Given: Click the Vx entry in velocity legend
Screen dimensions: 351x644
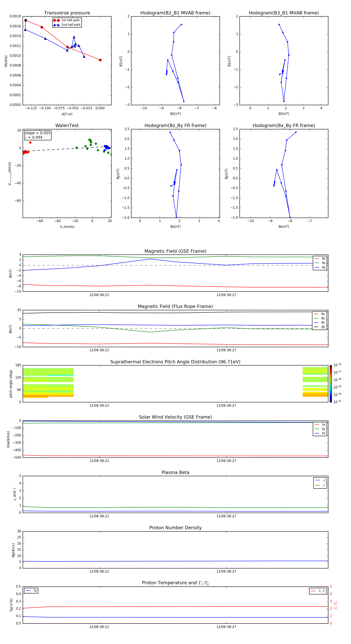Looking at the screenshot, I should click(320, 424).
